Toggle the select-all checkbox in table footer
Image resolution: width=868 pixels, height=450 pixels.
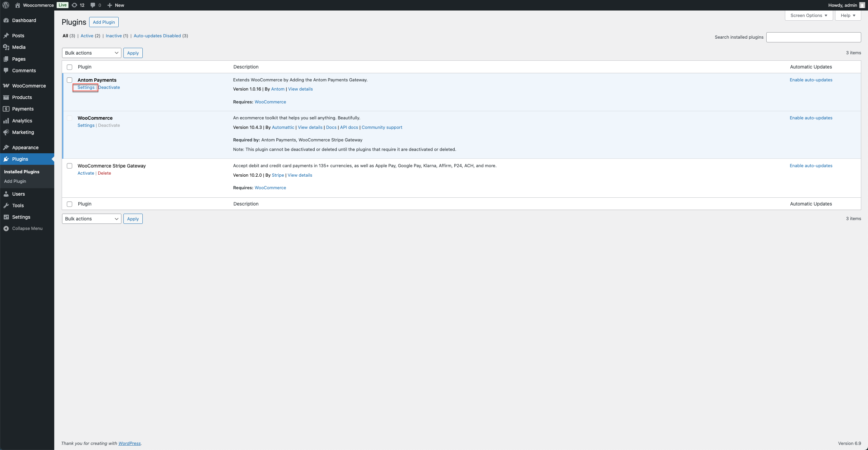[x=70, y=204]
